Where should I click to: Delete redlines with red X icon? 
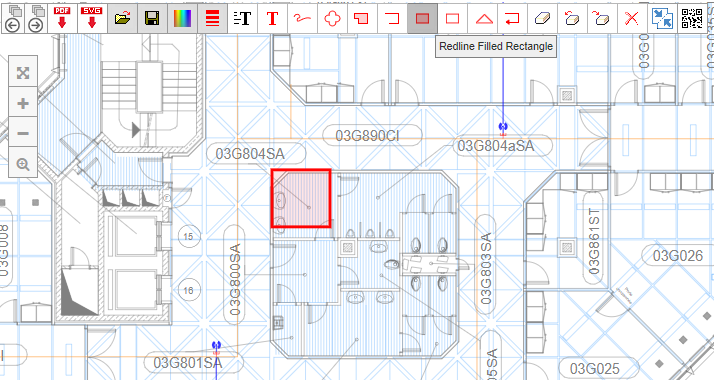(632, 18)
